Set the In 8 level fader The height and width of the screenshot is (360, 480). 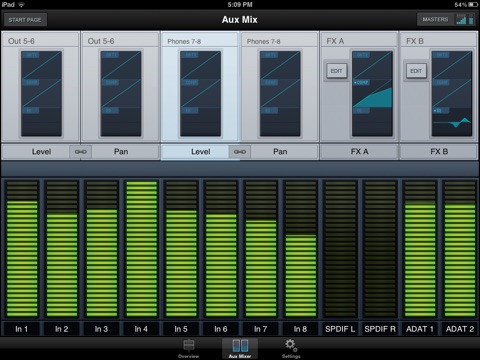tap(301, 249)
